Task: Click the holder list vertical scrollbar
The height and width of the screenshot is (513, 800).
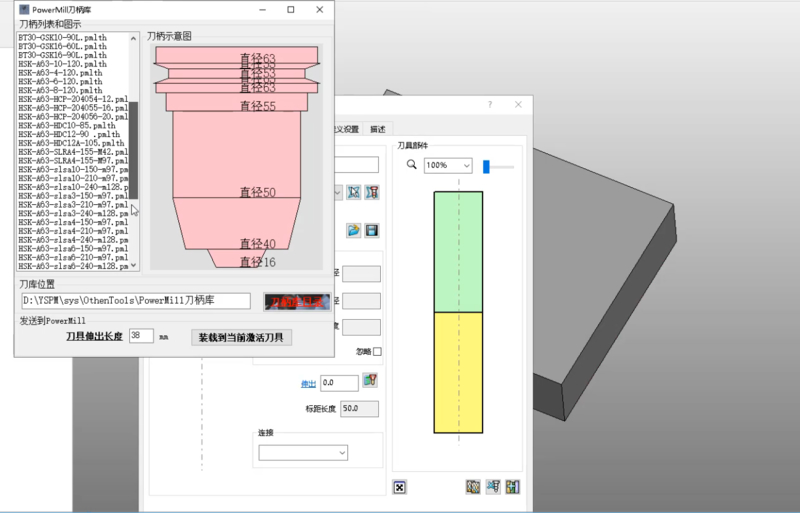Action: [x=135, y=150]
